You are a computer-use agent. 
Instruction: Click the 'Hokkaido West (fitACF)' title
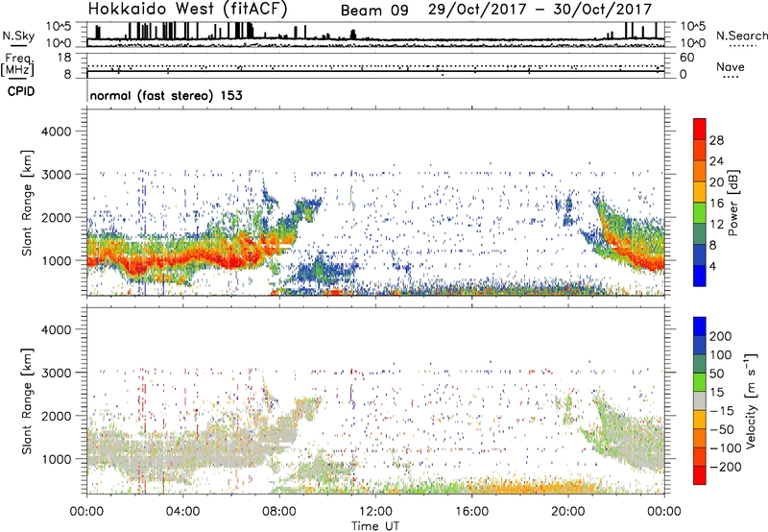187,10
